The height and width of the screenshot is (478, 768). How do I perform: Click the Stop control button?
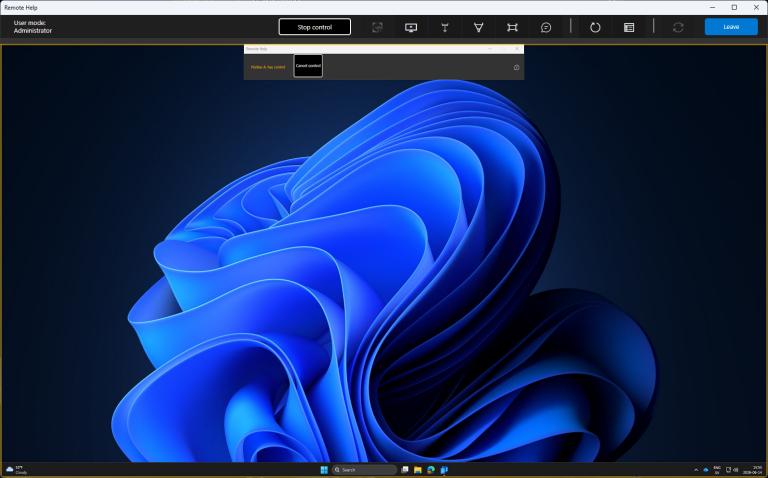tap(314, 27)
